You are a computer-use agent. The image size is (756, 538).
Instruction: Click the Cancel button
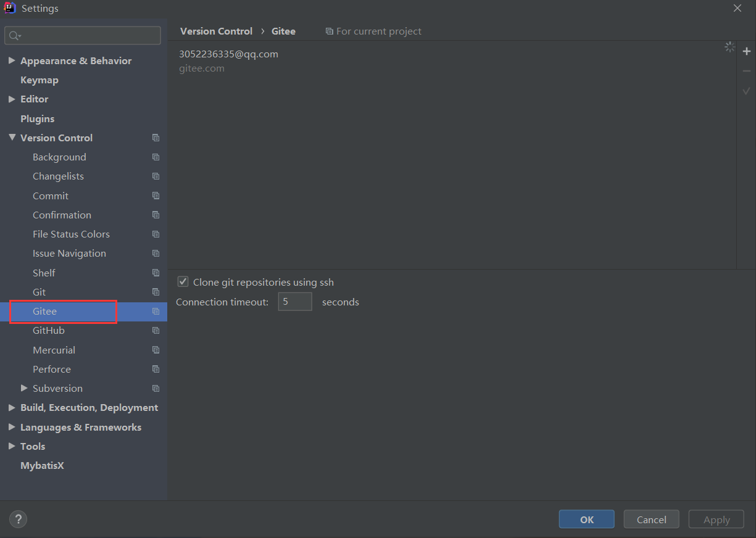[651, 519]
